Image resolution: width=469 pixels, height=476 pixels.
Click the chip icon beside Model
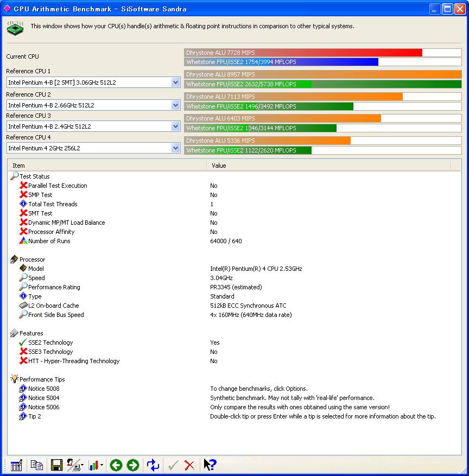(23, 268)
